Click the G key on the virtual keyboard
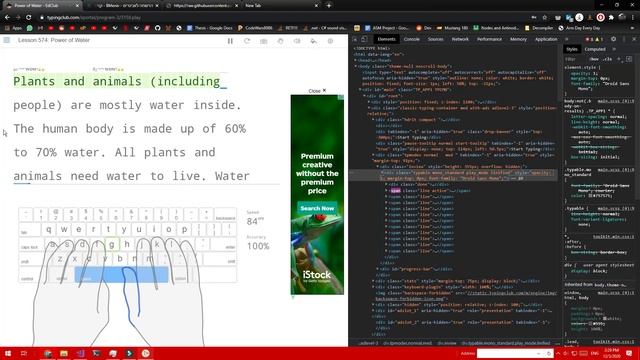 click(112, 244)
